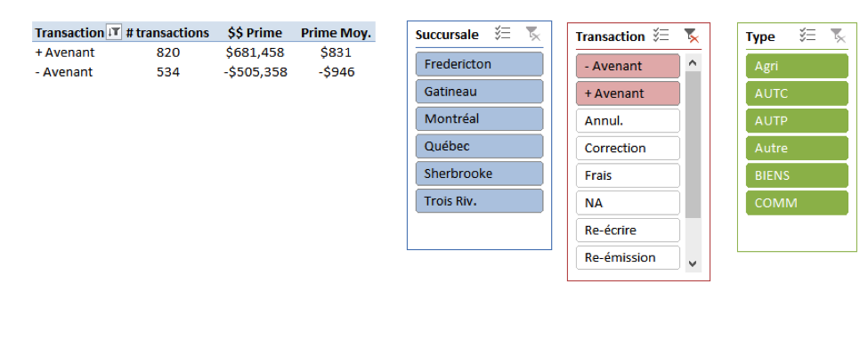This screenshot has height=340, width=868.
Task: Select the Re-émission transaction item
Action: point(628,257)
